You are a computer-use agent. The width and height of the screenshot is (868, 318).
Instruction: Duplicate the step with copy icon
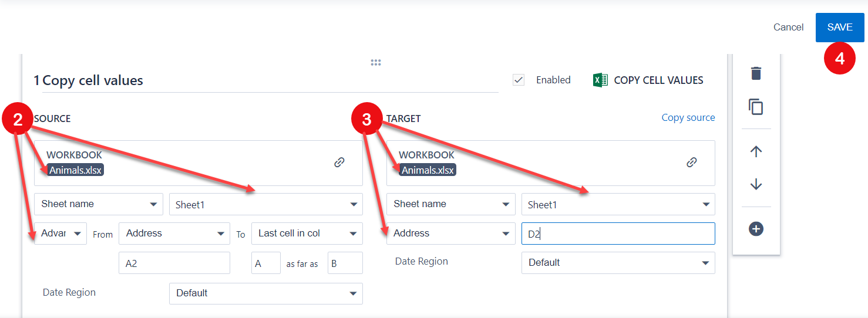(x=756, y=107)
